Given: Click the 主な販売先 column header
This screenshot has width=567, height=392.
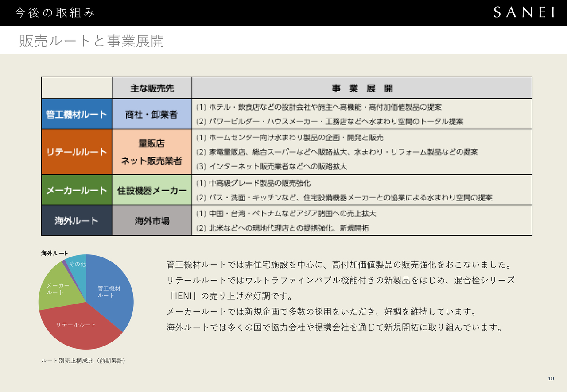Looking at the screenshot, I should pyautogui.click(x=151, y=88).
